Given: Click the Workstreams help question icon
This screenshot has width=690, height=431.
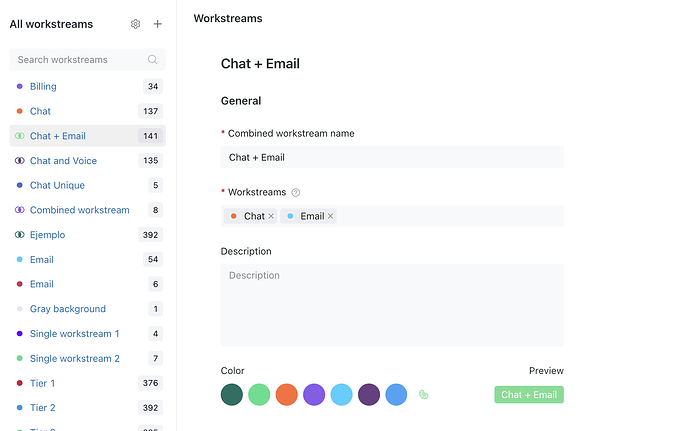Looking at the screenshot, I should pos(296,192).
